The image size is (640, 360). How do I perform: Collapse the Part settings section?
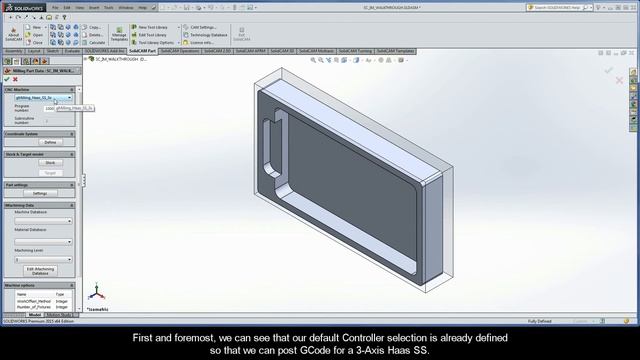[72, 185]
